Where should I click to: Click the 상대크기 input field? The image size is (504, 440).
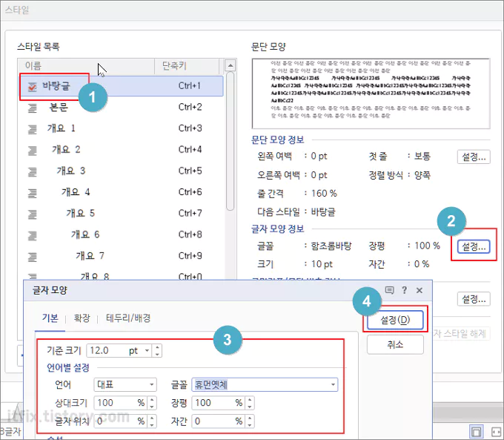[x=121, y=403]
